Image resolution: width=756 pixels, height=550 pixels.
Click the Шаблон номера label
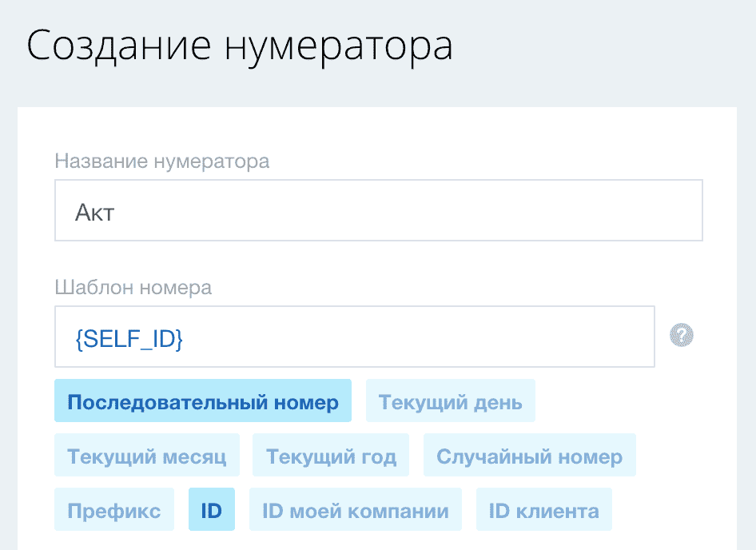pyautogui.click(x=133, y=287)
